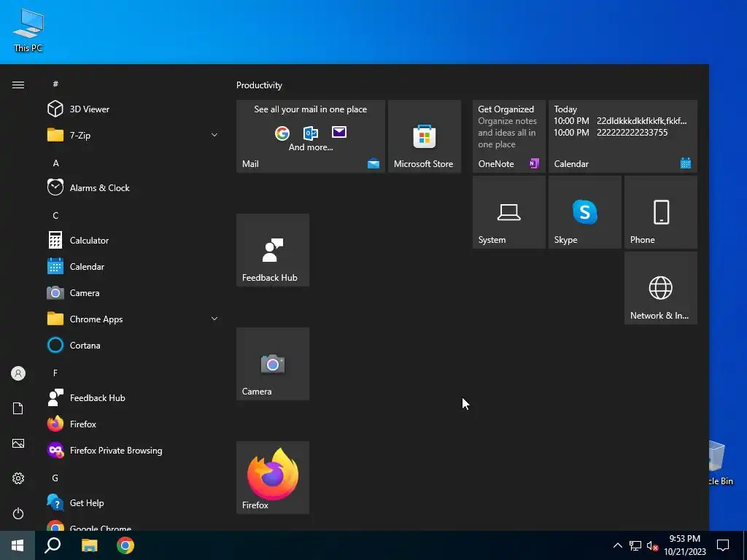747x560 pixels.
Task: Open the user account icon
Action: [18, 373]
